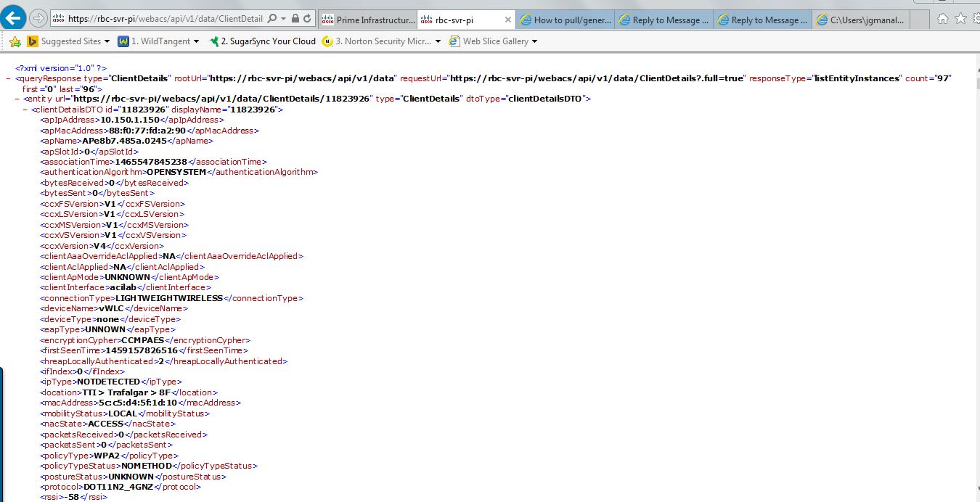980x502 pixels.
Task: Click the count attribute value 97
Action: click(943, 78)
